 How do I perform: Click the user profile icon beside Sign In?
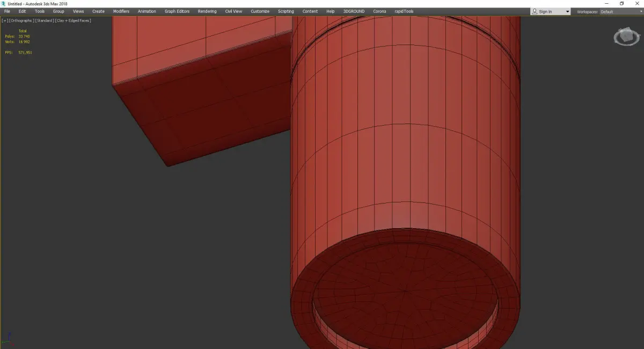535,11
